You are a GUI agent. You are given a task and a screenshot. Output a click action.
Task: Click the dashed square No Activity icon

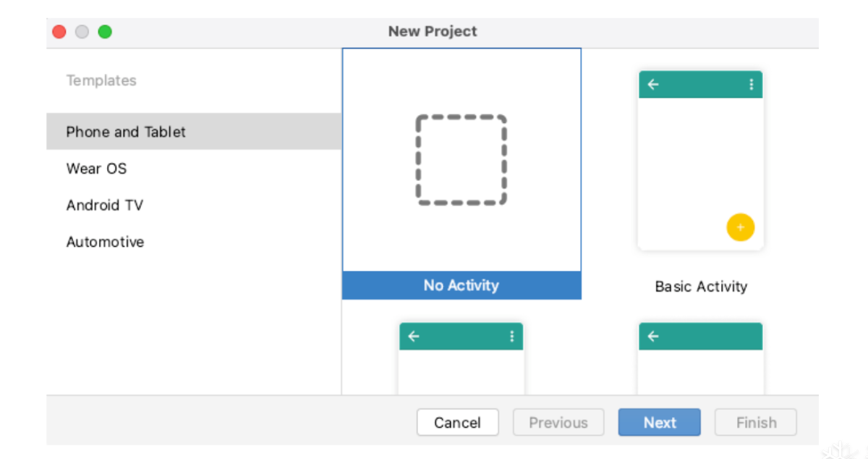(461, 160)
